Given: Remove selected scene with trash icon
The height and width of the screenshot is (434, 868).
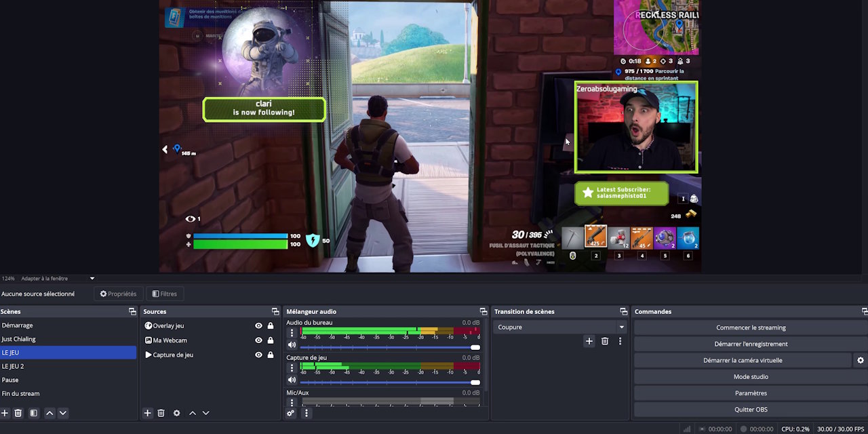Looking at the screenshot, I should tap(18, 413).
